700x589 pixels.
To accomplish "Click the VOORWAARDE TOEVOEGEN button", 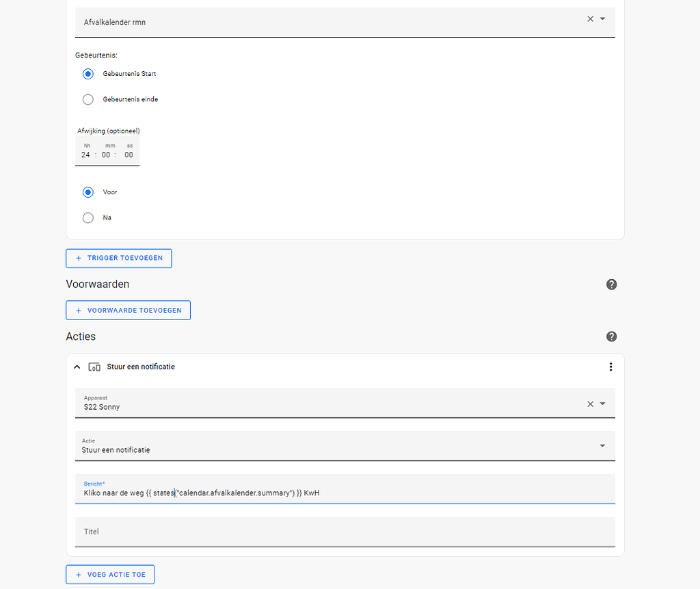I will point(128,310).
